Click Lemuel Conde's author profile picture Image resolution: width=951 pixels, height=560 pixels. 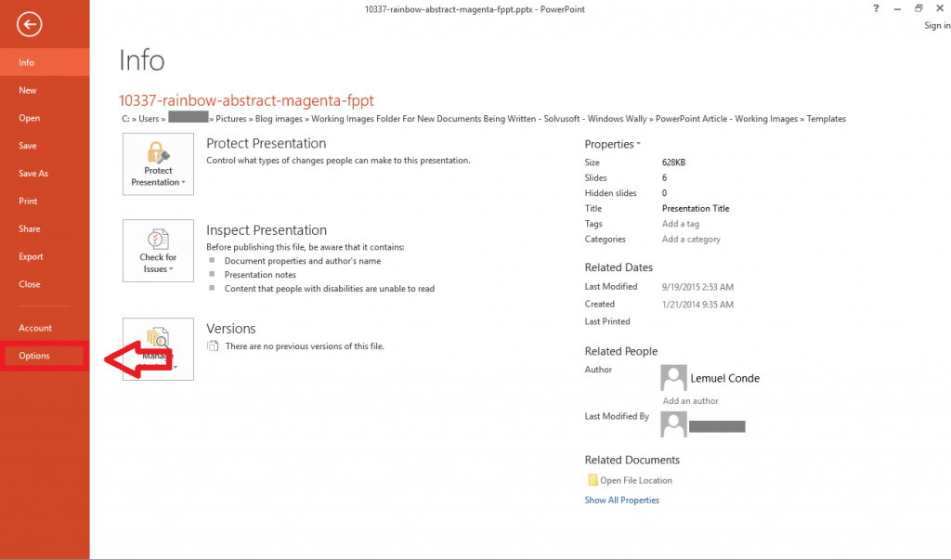coord(672,377)
